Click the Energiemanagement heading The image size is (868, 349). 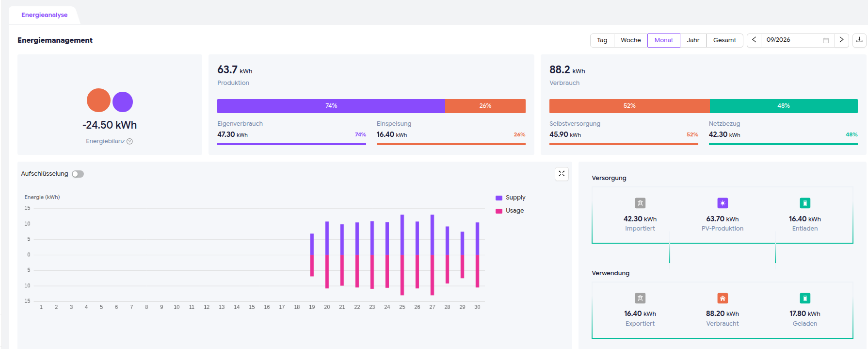[x=55, y=40]
